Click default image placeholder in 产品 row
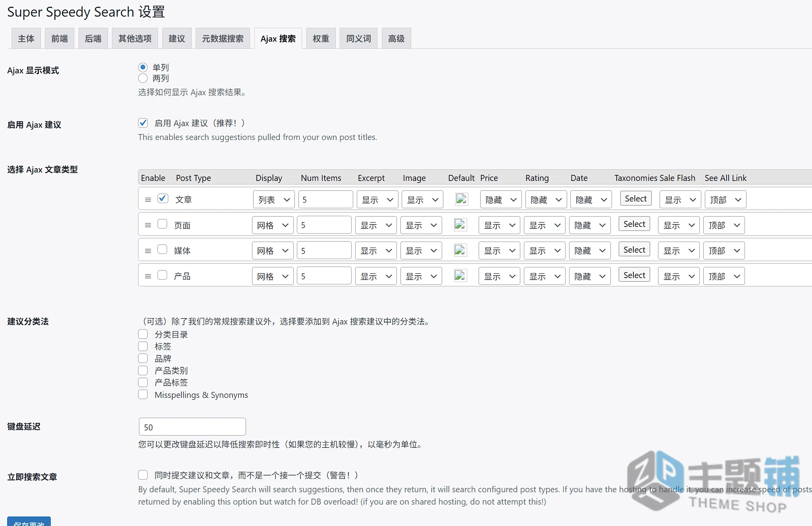812x526 pixels. point(460,275)
